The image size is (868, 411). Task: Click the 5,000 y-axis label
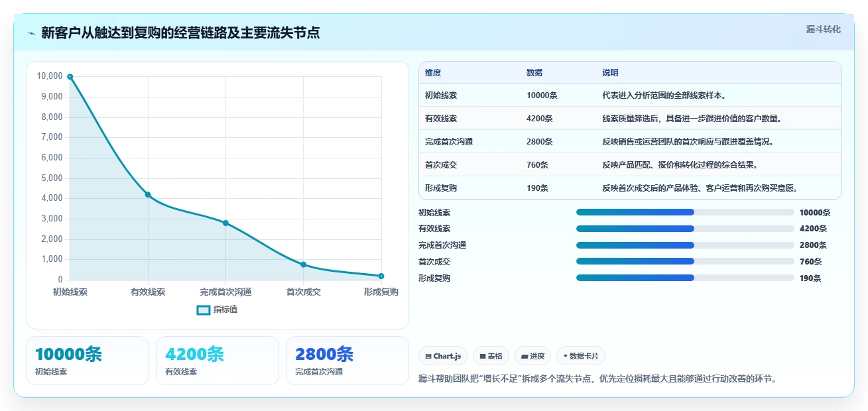[52, 178]
